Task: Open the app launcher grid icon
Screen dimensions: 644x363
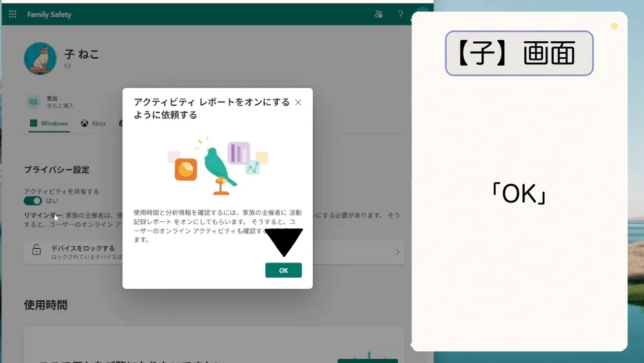Action: pyautogui.click(x=13, y=14)
